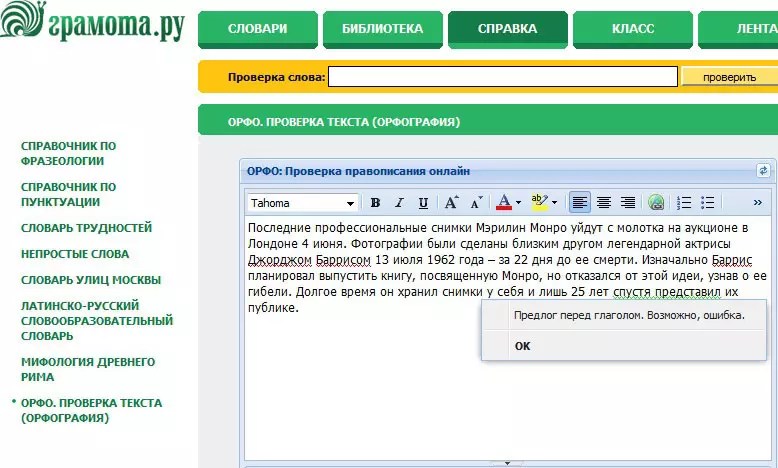This screenshot has width=778, height=468.
Task: Open the font color dropdown arrow
Action: pyautogui.click(x=518, y=203)
